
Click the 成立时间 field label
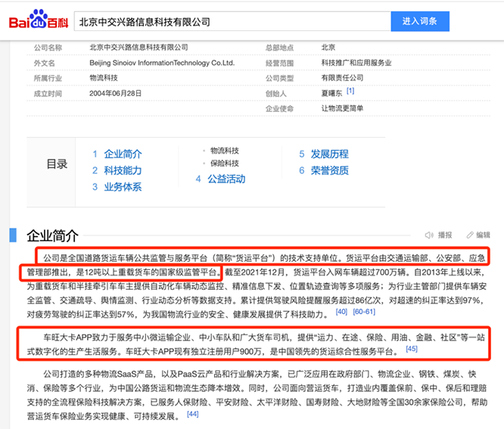tap(48, 94)
